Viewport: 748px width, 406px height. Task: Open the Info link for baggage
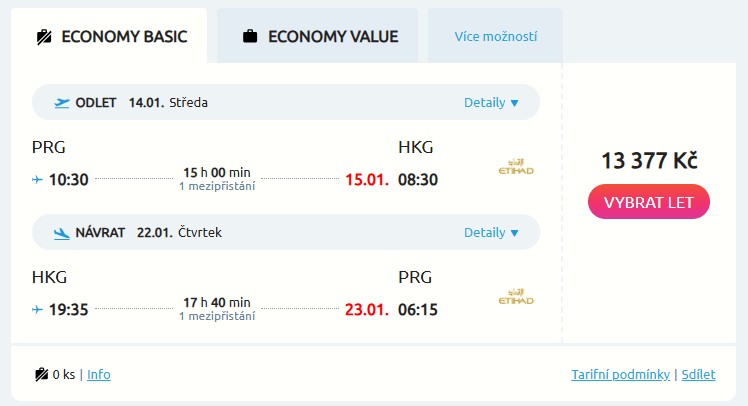(x=99, y=375)
